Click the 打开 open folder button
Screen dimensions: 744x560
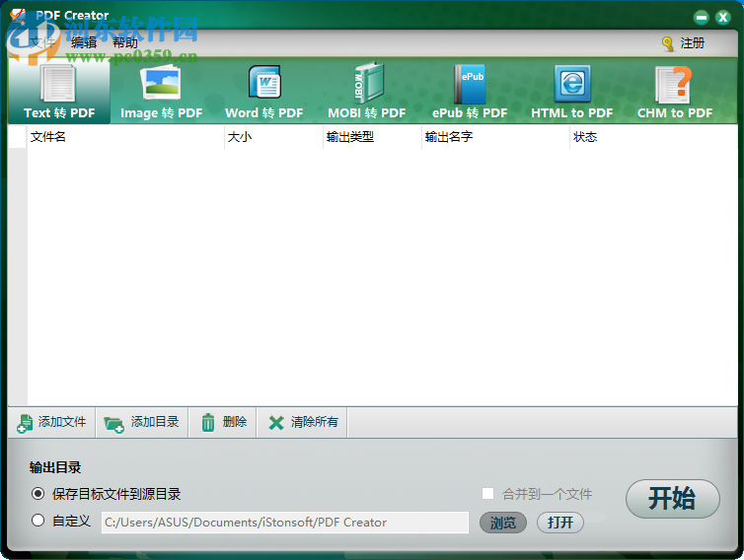coord(560,523)
